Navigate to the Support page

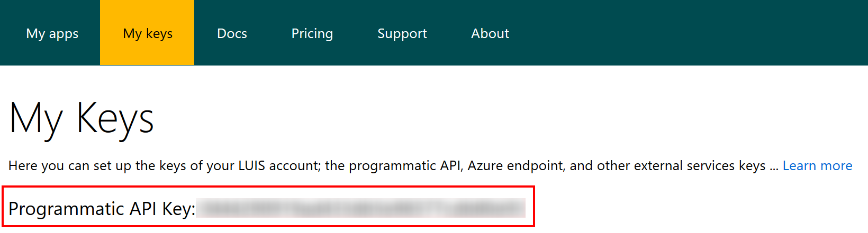pos(402,33)
